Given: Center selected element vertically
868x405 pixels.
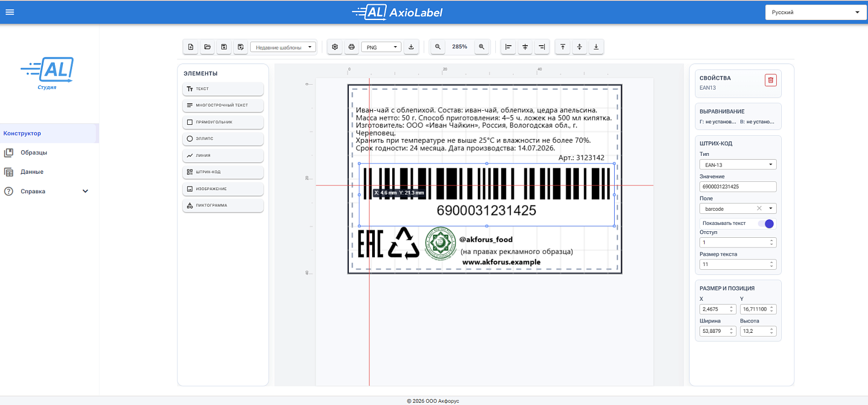Looking at the screenshot, I should (x=579, y=47).
